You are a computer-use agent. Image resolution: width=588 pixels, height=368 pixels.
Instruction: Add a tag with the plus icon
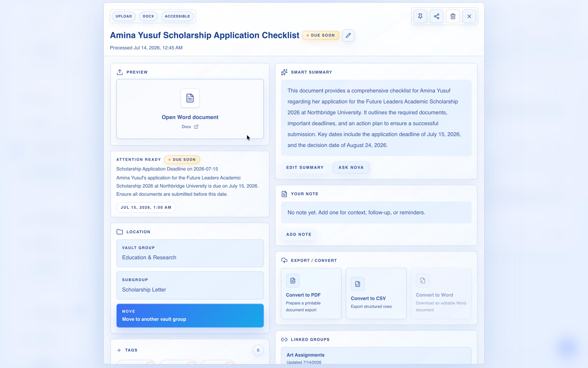pos(119,350)
